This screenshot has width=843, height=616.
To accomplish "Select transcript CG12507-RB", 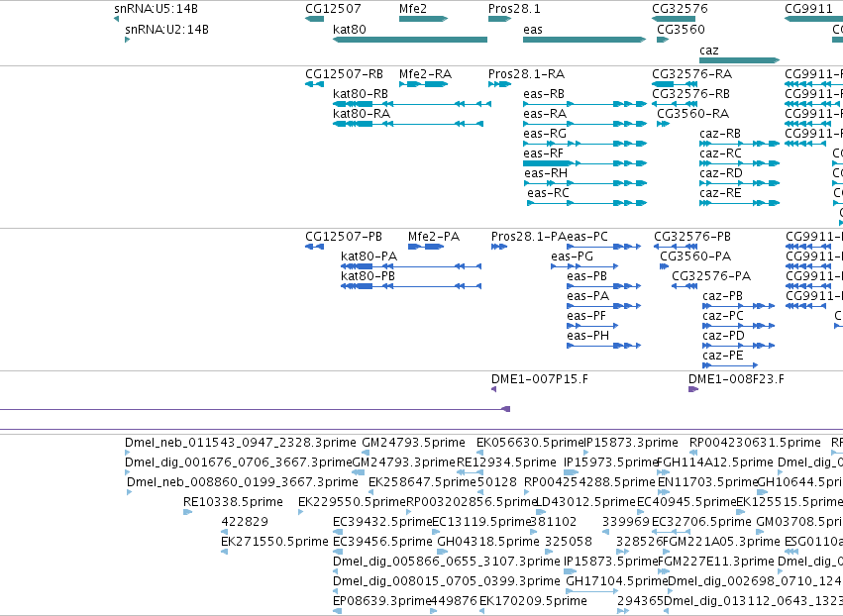I will tap(314, 84).
